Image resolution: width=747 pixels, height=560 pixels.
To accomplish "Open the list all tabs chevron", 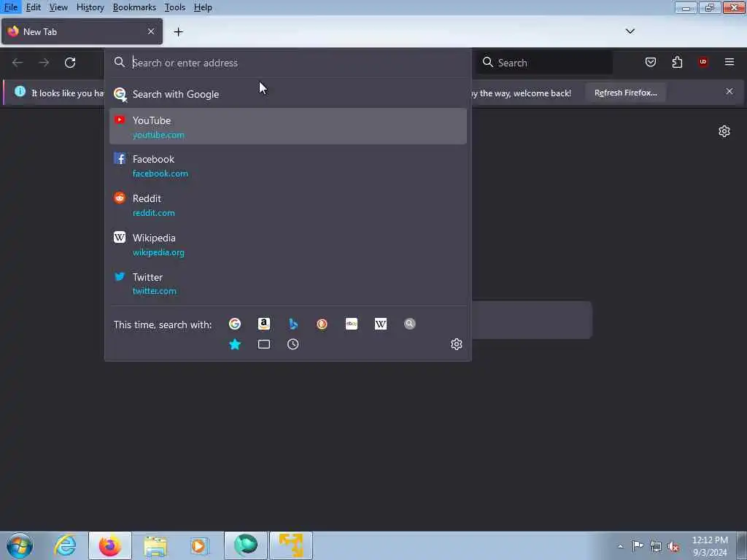I will (630, 31).
